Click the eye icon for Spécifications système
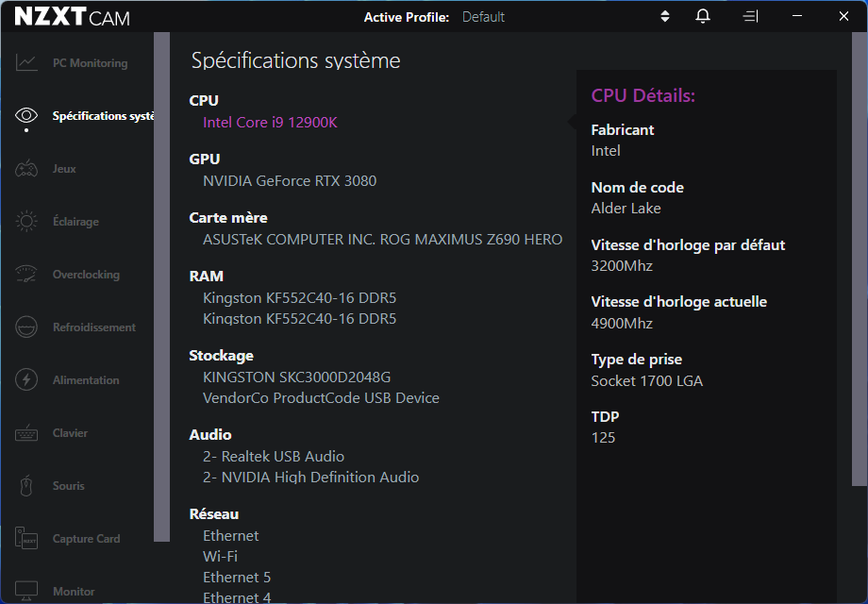Image resolution: width=868 pixels, height=604 pixels. tap(26, 115)
